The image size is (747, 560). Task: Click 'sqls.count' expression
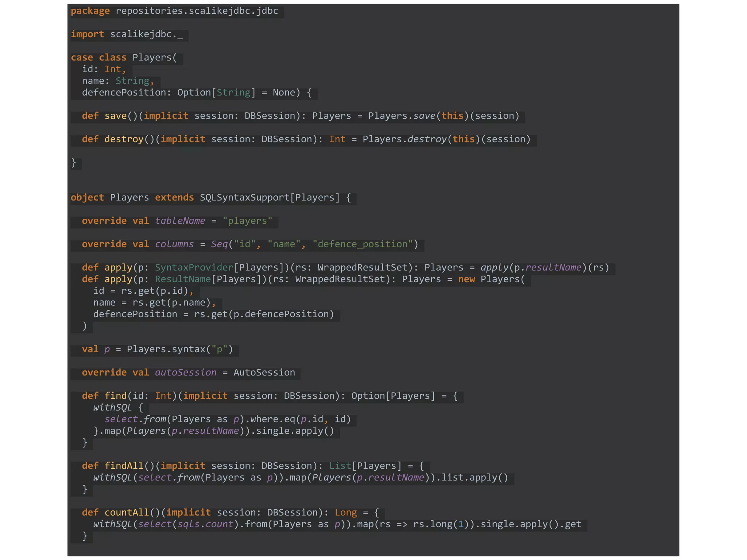(205, 524)
